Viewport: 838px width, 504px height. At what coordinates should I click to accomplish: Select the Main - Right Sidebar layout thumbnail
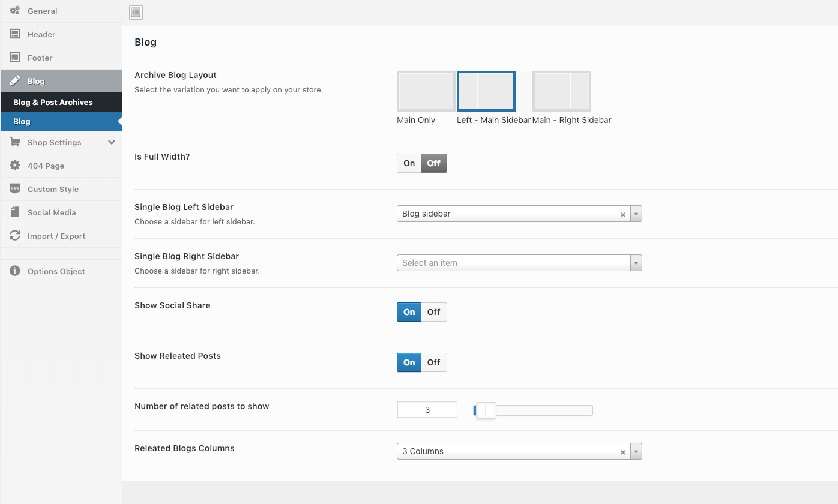561,91
